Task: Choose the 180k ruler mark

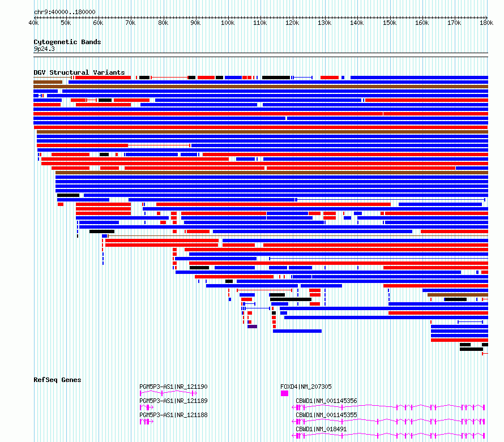Action: (x=486, y=23)
